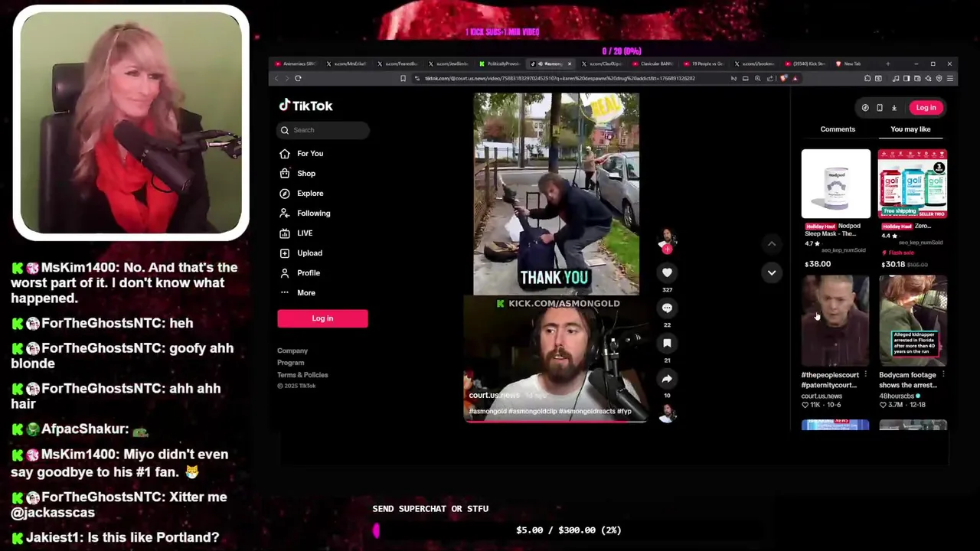This screenshot has height=551, width=980.
Task: Open the For You feed
Action: point(301,153)
